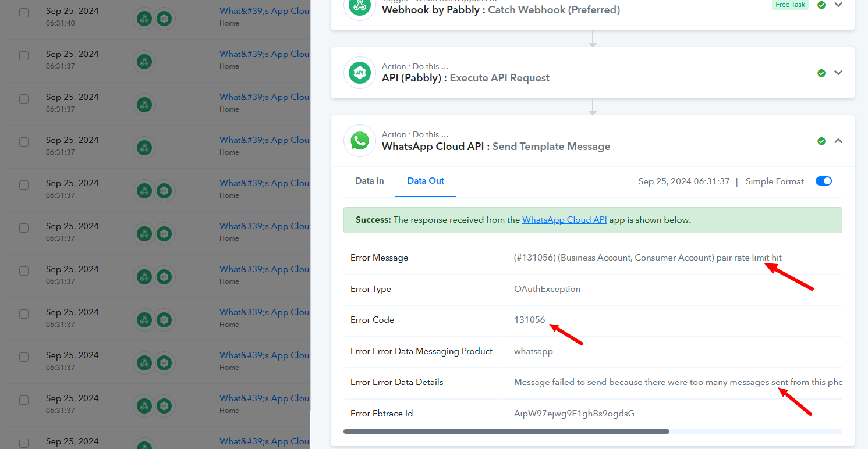Expand the API (Pabbly) step chevron
This screenshot has height=449, width=868.
[x=838, y=73]
